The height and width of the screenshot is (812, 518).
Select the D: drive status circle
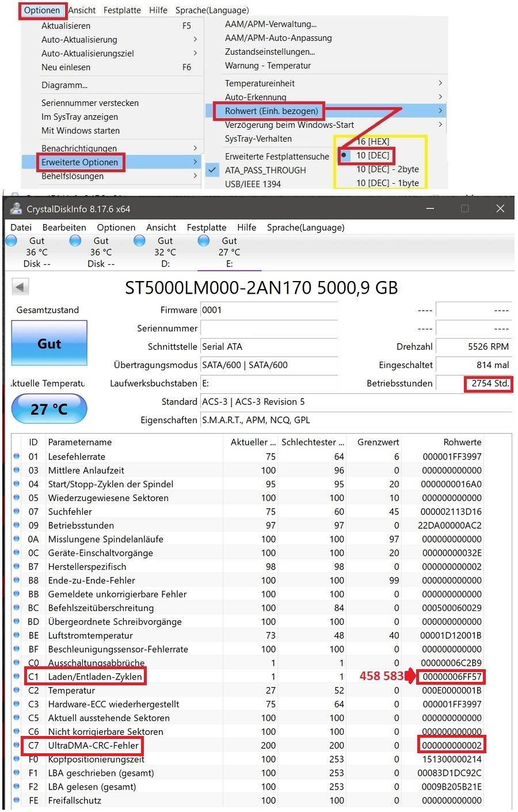139,241
